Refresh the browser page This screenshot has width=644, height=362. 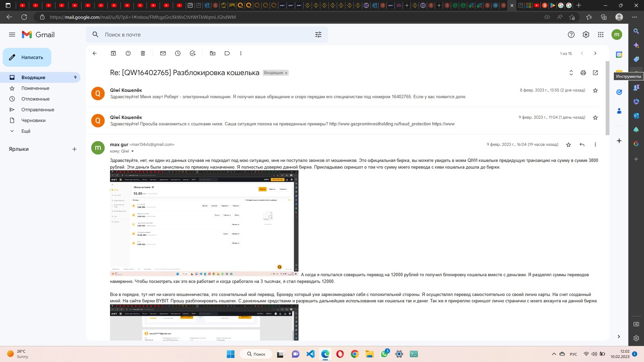[24, 17]
